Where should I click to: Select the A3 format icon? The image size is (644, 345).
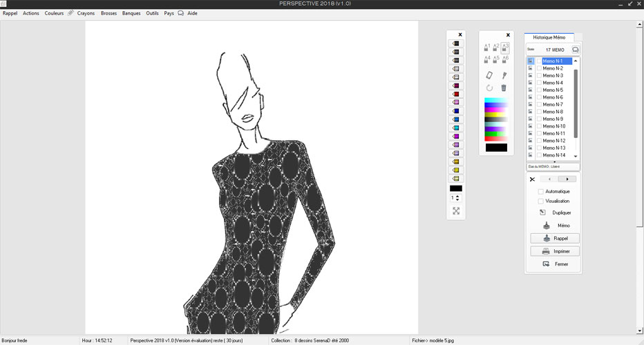[505, 47]
